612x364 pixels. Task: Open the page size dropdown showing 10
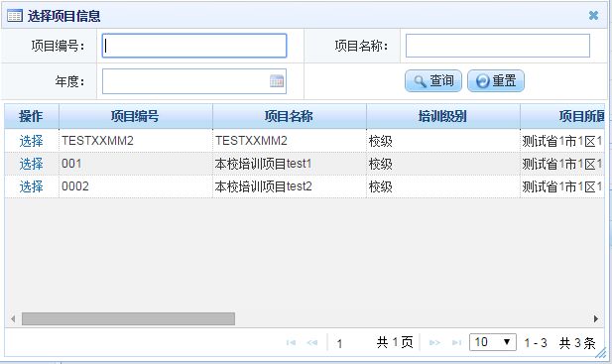click(493, 342)
